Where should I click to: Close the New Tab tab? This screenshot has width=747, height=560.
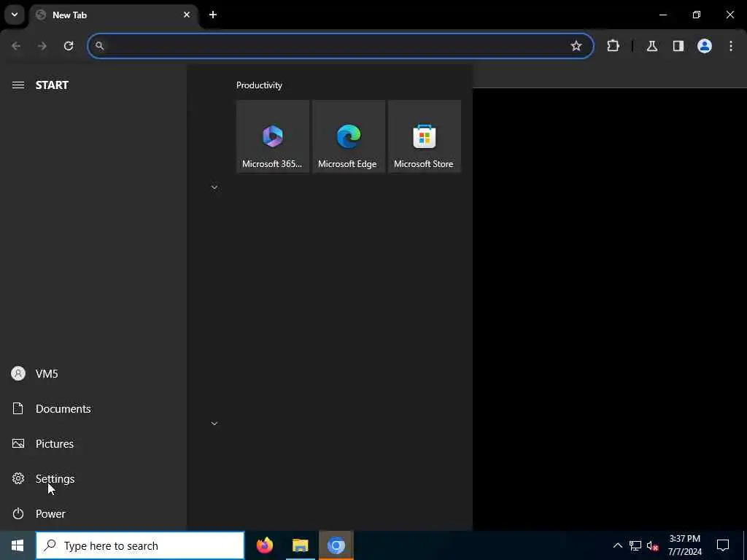click(x=187, y=15)
